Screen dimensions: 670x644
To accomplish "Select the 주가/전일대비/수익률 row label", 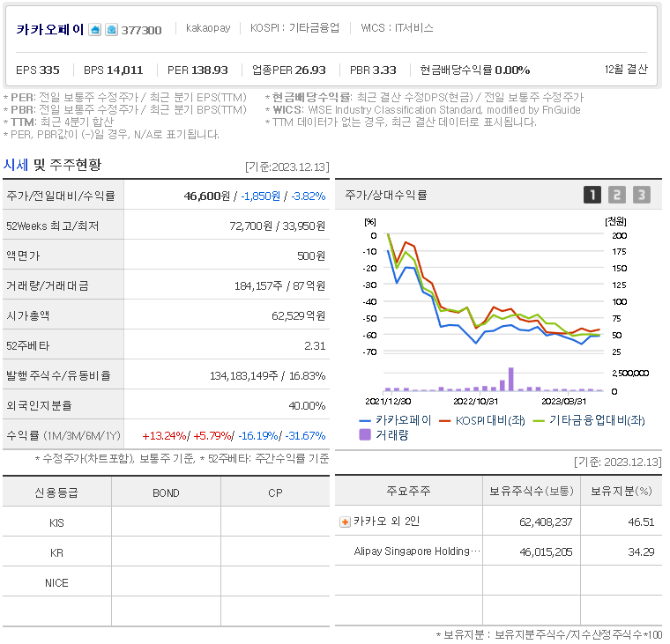I will click(x=61, y=196).
